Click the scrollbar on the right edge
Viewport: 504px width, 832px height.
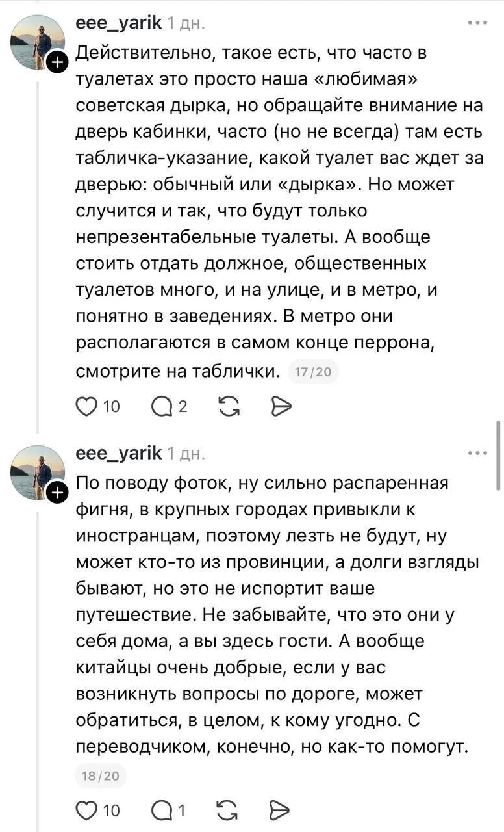(x=498, y=455)
